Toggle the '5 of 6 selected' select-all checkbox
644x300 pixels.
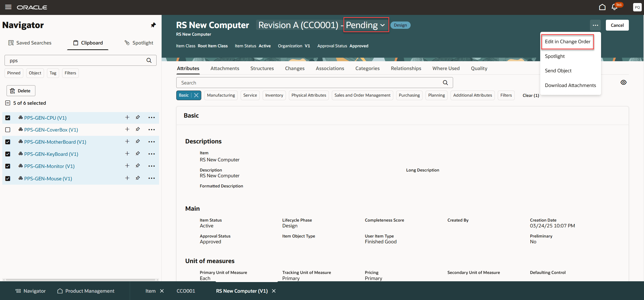8,103
